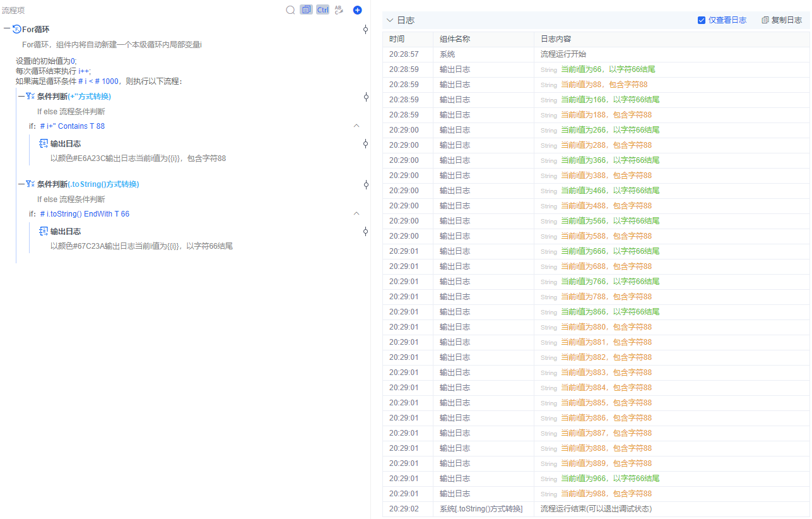Collapse the if i+ Contains T 88 branch

pyautogui.click(x=356, y=125)
